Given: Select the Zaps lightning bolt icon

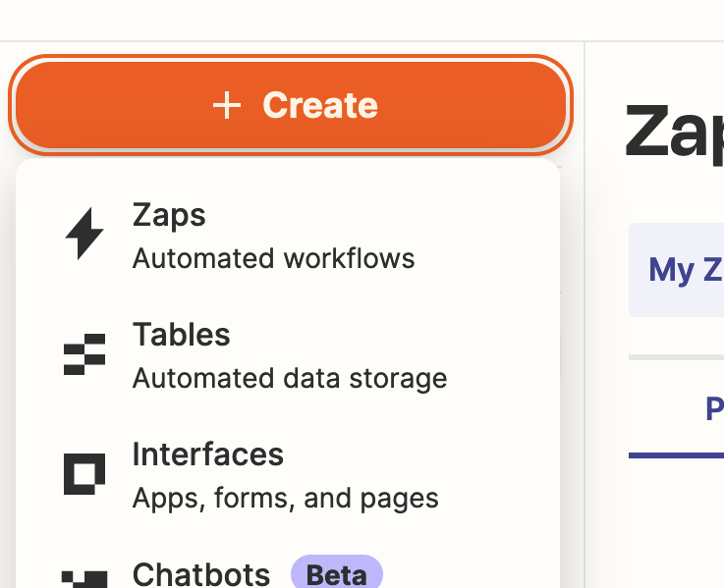Looking at the screenshot, I should click(84, 234).
